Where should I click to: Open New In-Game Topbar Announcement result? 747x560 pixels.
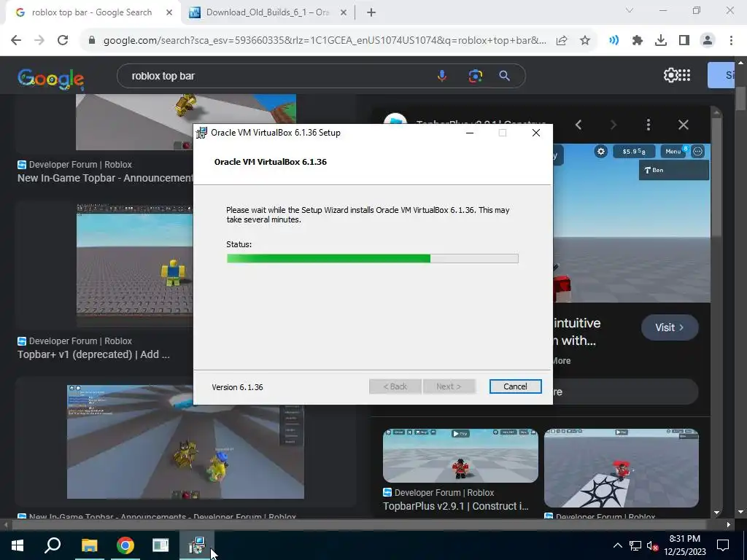[x=105, y=178]
